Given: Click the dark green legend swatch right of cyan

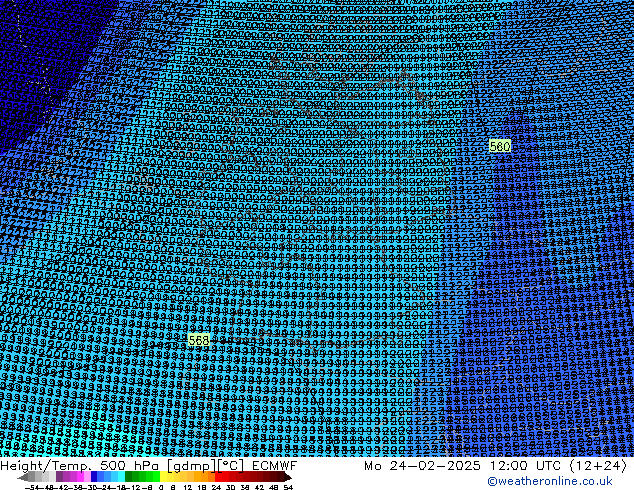Looking at the screenshot, I should click(129, 477).
